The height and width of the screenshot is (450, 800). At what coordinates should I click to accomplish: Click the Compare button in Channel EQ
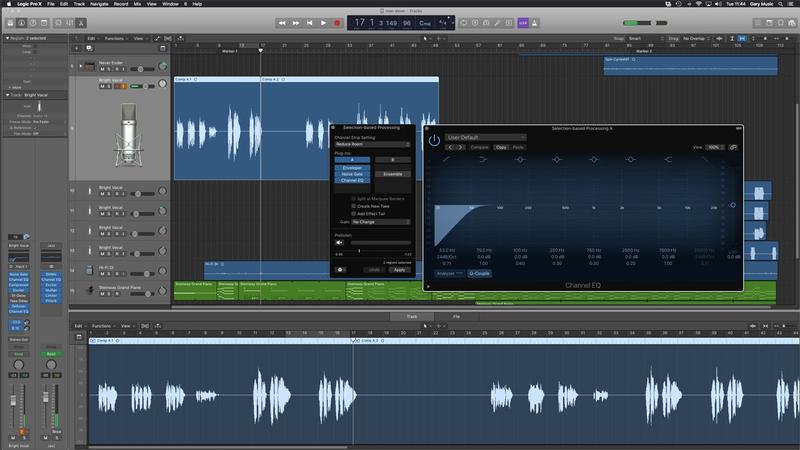tap(479, 147)
